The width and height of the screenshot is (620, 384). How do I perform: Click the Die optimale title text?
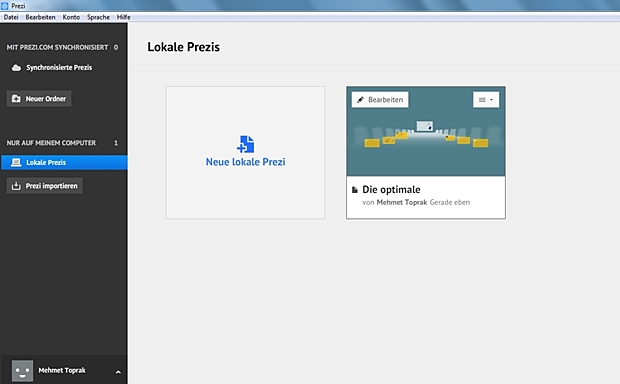pos(391,189)
